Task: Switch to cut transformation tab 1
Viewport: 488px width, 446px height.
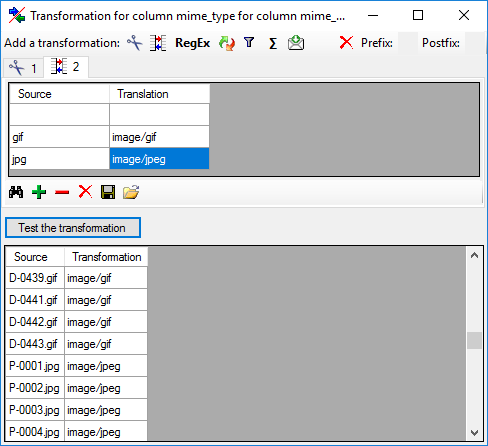Action: (23, 68)
